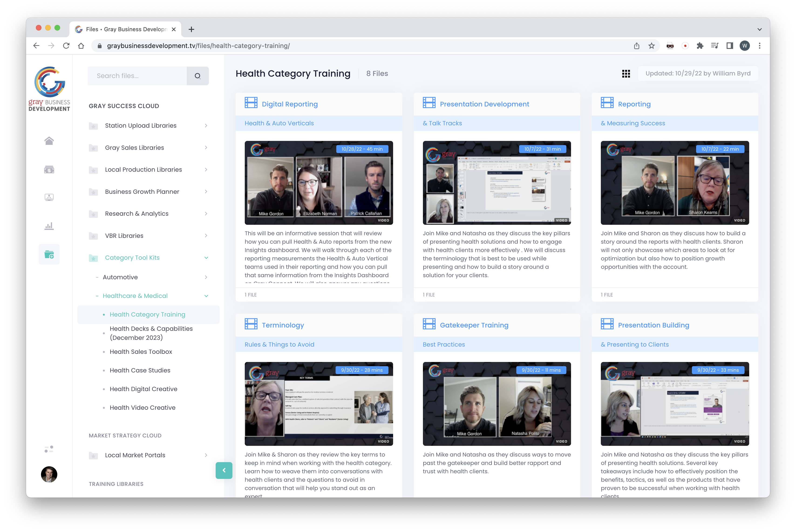Open the bar chart analytics rail icon
796x532 pixels.
49,226
